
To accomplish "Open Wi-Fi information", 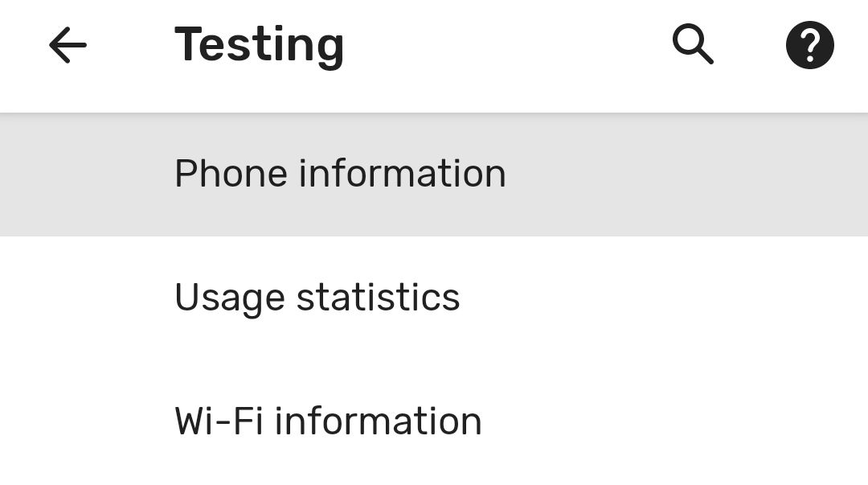I will (328, 421).
